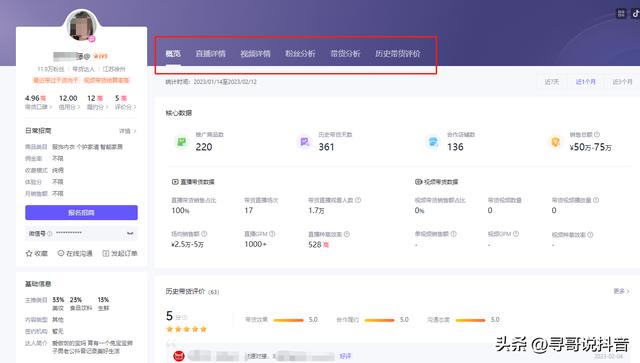
Task: Click the 视频带货数据 video icon
Action: (418, 182)
